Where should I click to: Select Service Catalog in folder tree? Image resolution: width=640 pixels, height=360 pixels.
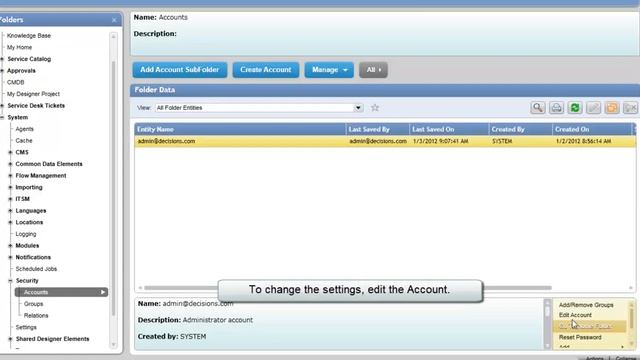[x=29, y=59]
